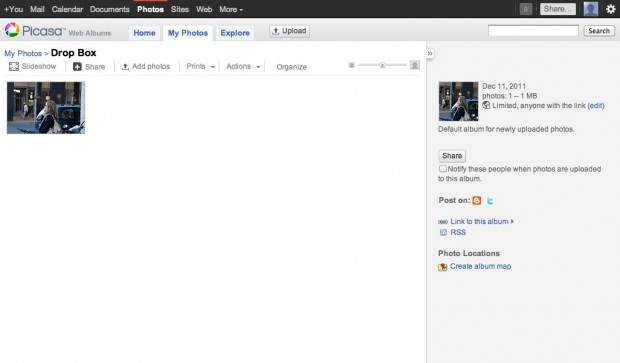The width and height of the screenshot is (620, 363).
Task: Click the thumbnail size slider handle
Action: pos(382,65)
